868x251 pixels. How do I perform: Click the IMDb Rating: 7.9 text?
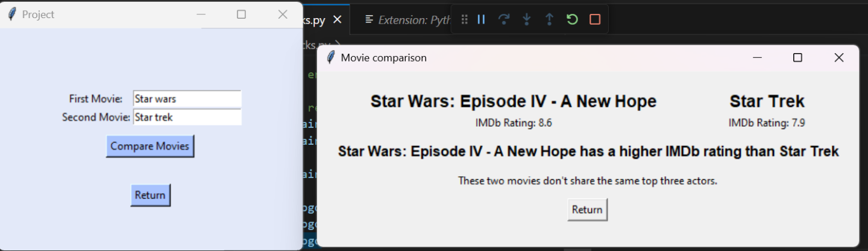pyautogui.click(x=767, y=123)
